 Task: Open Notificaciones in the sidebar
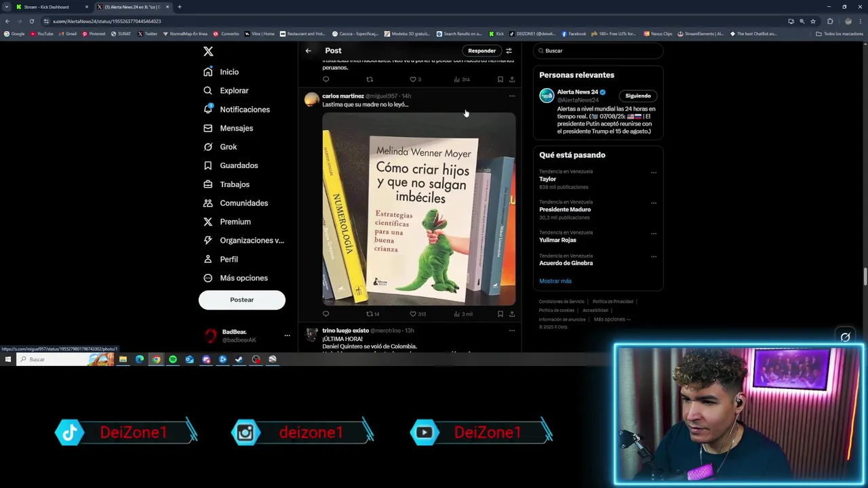tap(237, 109)
